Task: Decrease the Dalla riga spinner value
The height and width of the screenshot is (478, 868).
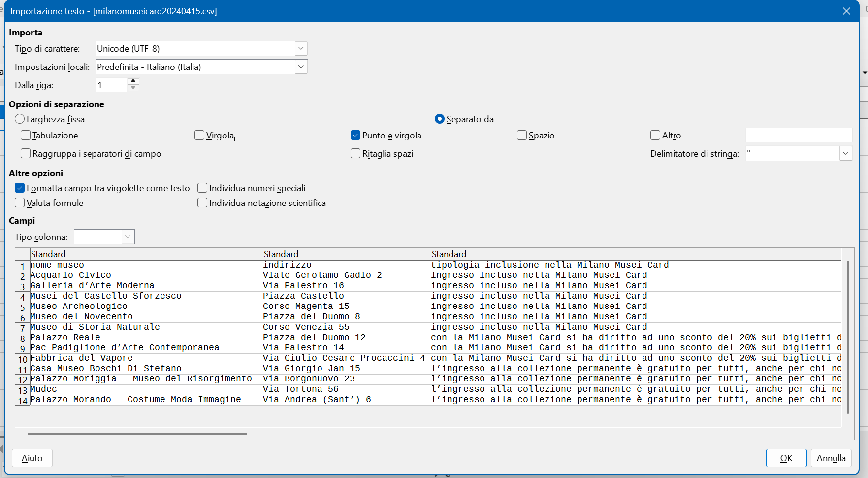Action: pos(133,88)
